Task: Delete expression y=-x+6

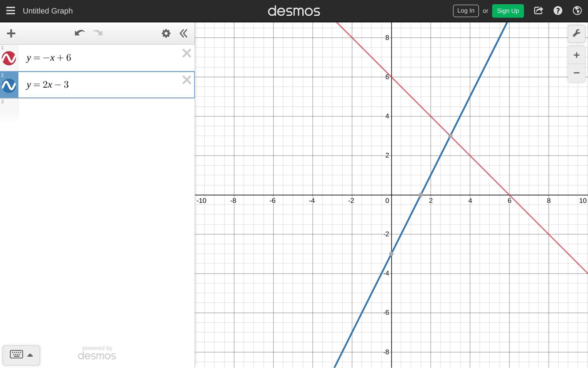Action: tap(187, 53)
